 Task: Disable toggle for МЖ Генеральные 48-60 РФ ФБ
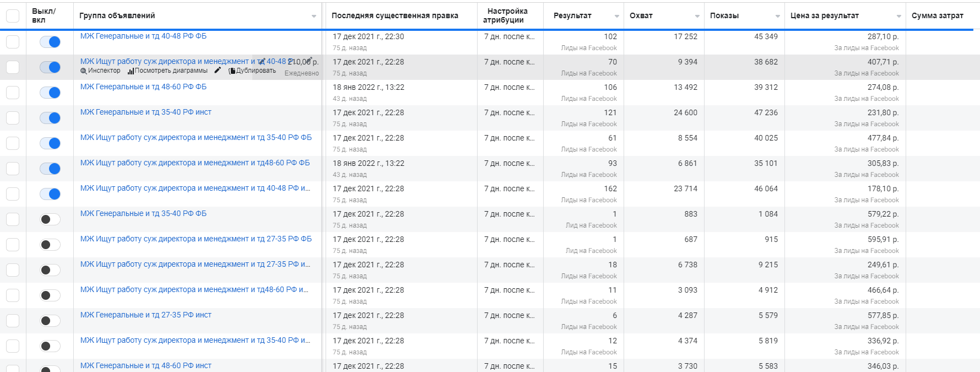tap(50, 93)
